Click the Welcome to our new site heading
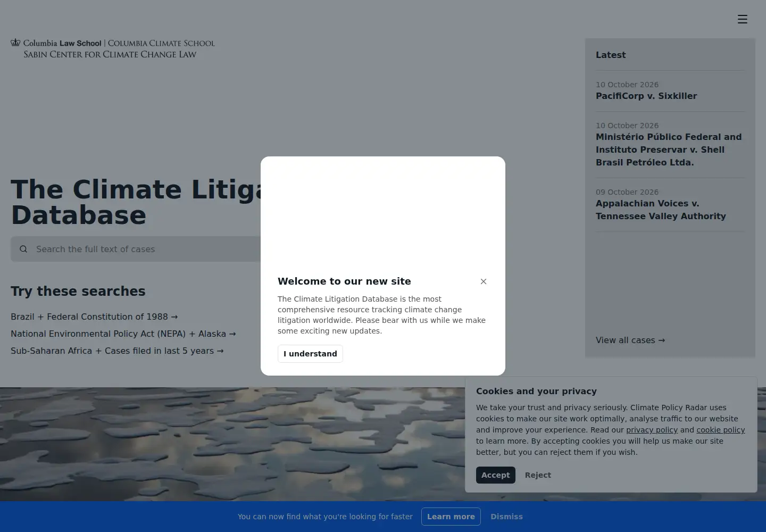 (x=344, y=281)
